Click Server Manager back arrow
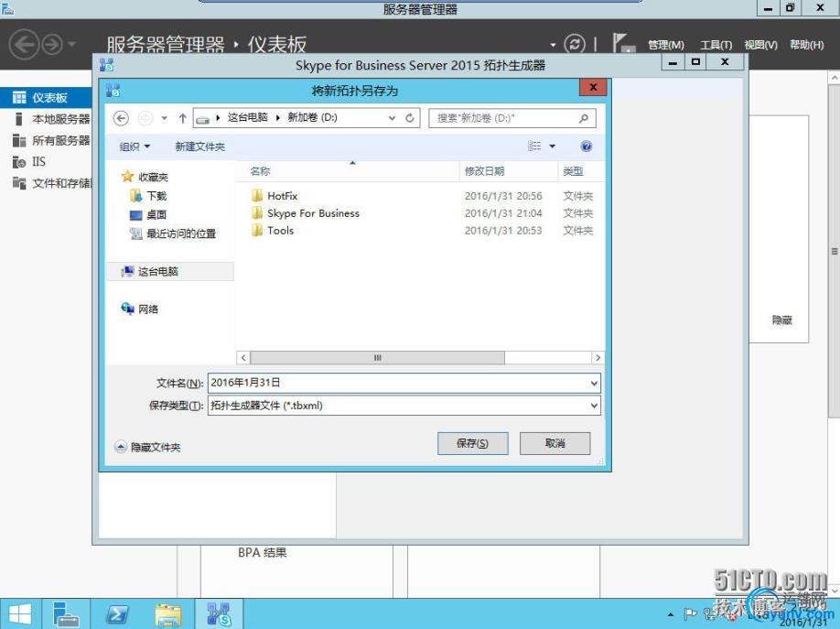Screen dimensions: 840x629 click(x=24, y=44)
